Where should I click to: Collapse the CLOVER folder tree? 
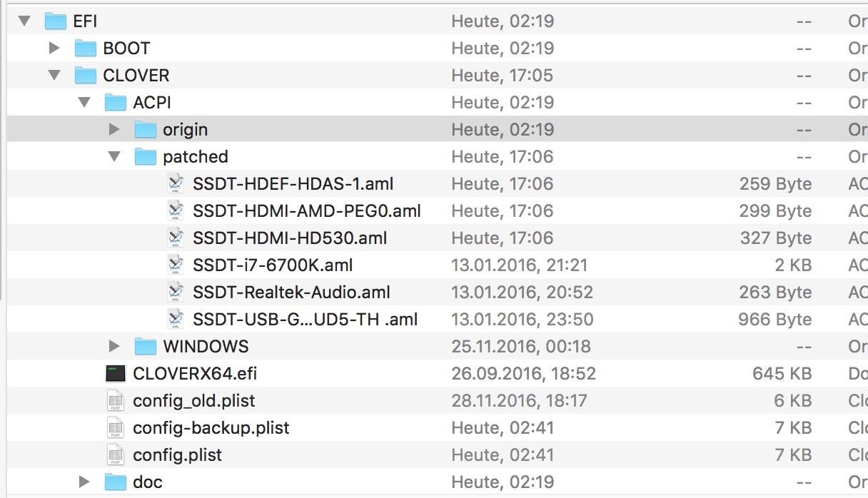[55, 76]
